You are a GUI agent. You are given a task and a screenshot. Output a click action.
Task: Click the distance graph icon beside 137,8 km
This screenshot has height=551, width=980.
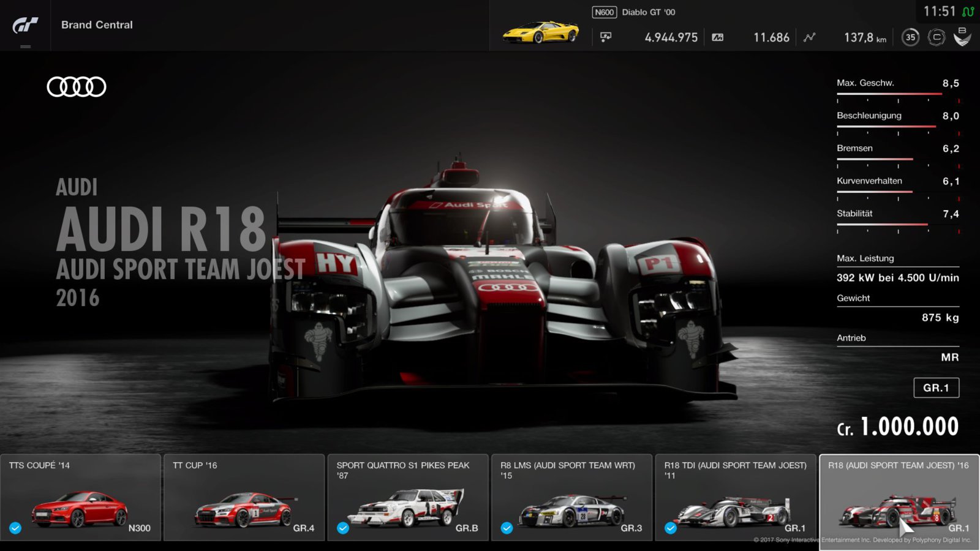810,37
